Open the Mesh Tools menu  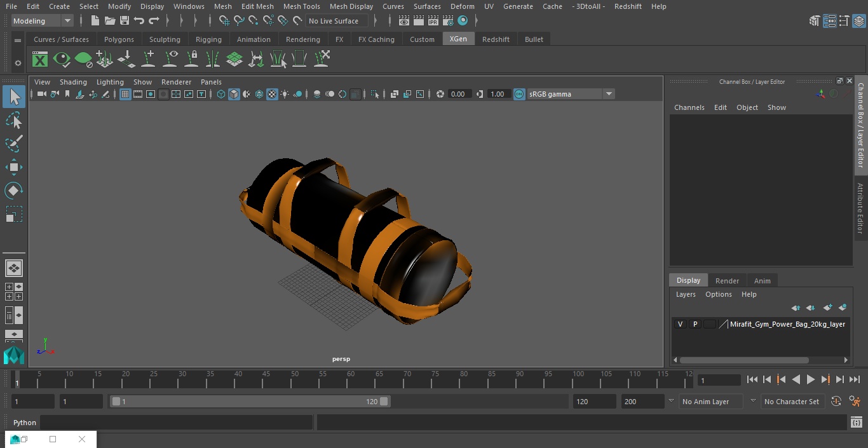click(x=301, y=6)
